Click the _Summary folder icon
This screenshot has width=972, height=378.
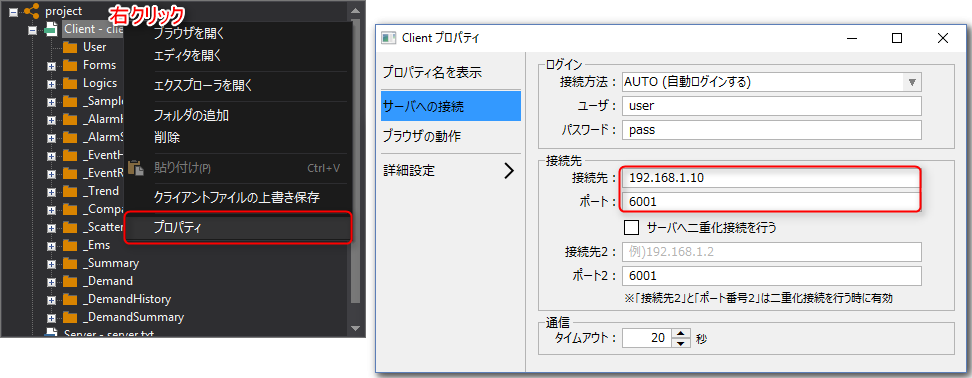point(70,263)
